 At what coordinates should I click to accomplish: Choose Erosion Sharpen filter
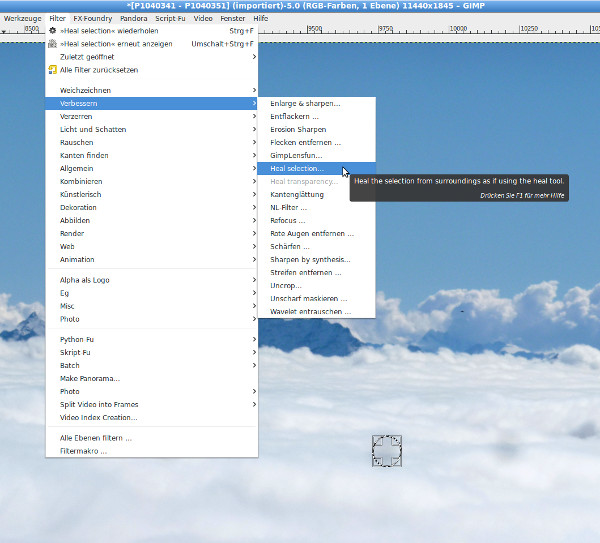pyautogui.click(x=316, y=129)
